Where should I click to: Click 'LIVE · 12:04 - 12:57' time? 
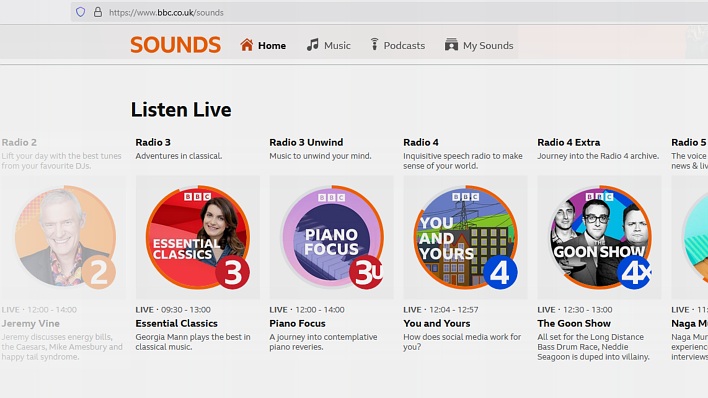tap(441, 309)
